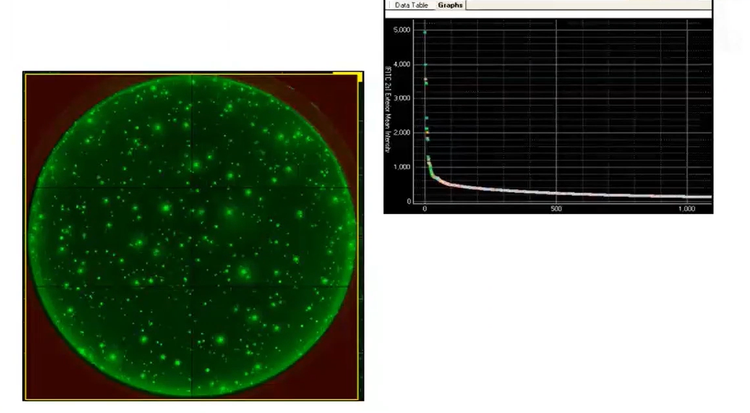Select the 4,000 y-axis label
Viewport: 750px width, 413px height.
click(402, 64)
